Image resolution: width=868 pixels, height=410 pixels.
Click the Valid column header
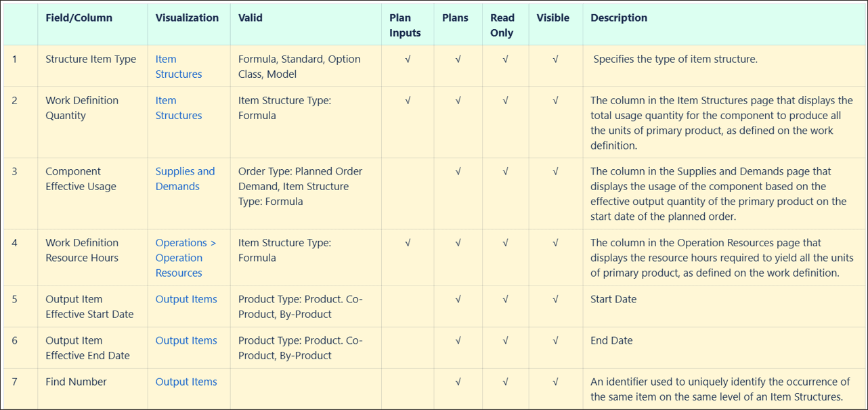pos(250,18)
